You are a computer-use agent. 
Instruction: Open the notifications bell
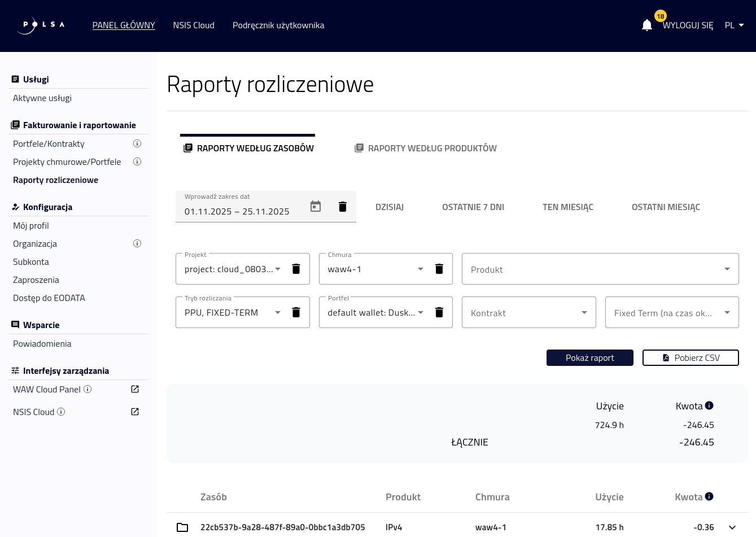647,25
